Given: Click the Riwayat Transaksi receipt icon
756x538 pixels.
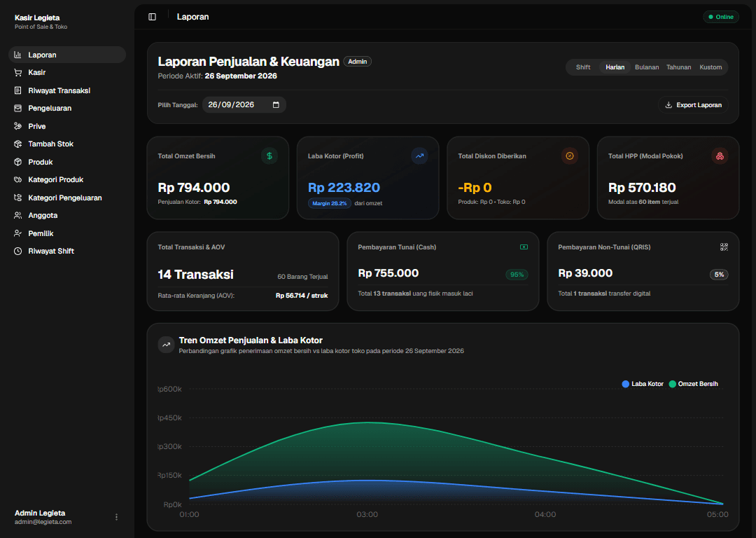Looking at the screenshot, I should 17,90.
